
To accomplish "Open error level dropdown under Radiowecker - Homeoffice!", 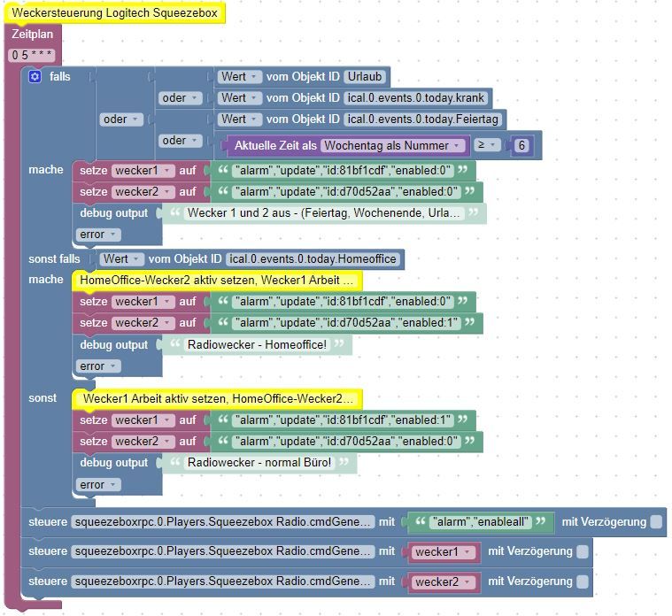I will (98, 366).
